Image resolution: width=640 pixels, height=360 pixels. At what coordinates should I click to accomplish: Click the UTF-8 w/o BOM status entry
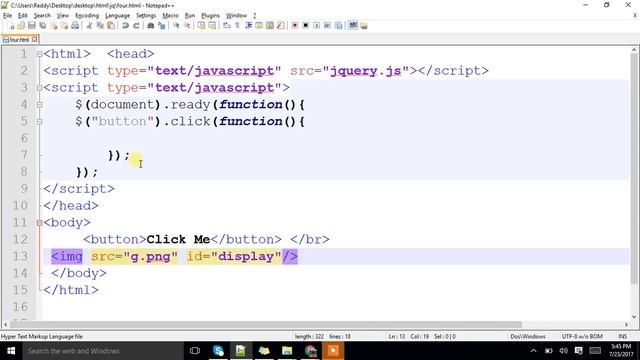coord(582,336)
